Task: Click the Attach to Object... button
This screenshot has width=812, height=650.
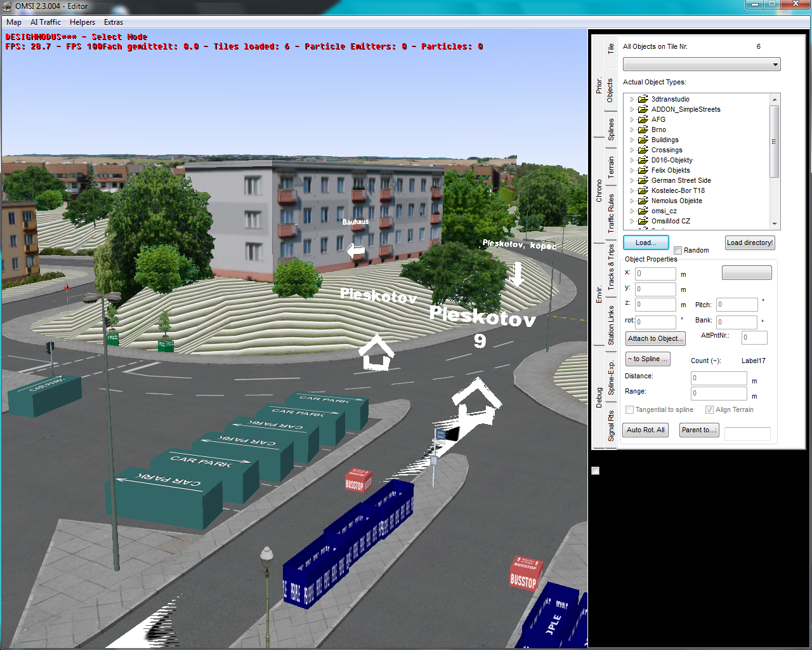Action: [655, 339]
